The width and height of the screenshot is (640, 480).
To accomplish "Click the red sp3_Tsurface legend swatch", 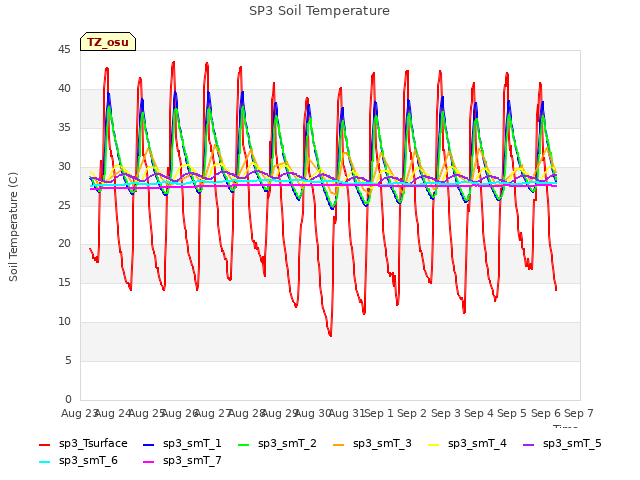I will tap(44, 444).
